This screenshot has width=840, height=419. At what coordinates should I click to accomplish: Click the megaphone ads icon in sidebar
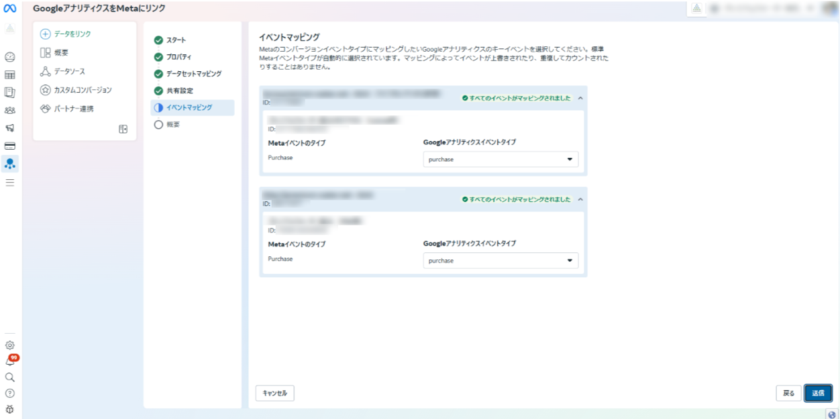pos(10,128)
